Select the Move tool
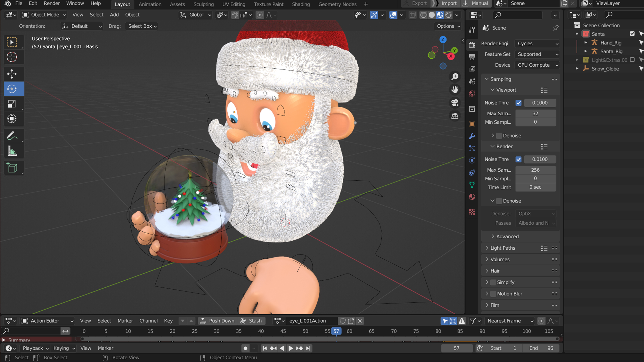The image size is (644, 362). click(x=12, y=74)
